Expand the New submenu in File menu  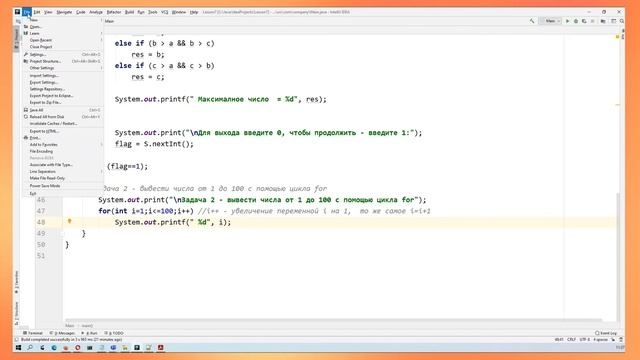point(63,20)
